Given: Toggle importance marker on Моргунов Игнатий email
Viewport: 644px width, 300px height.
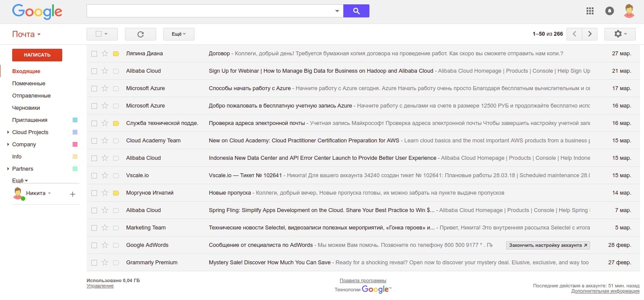Looking at the screenshot, I should [116, 193].
